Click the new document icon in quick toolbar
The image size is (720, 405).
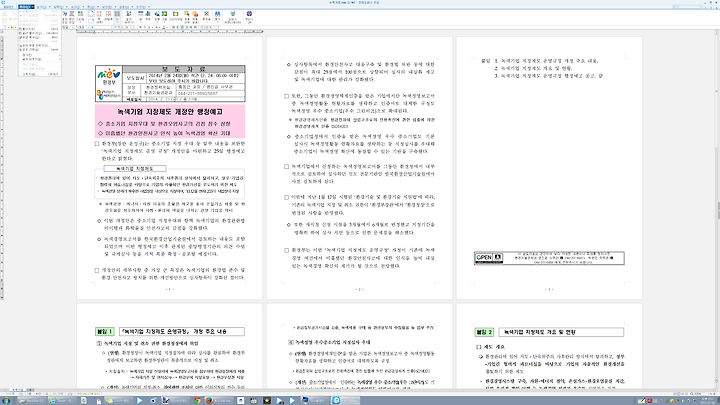5,27
